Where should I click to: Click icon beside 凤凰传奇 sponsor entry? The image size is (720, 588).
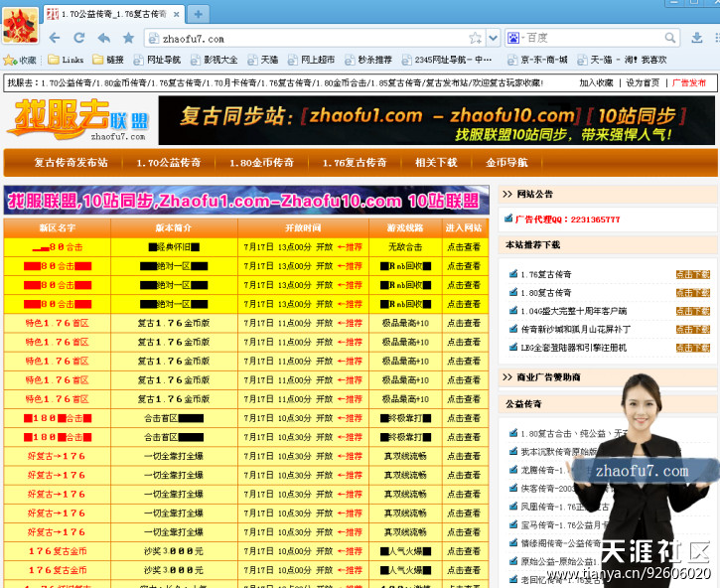(513, 506)
